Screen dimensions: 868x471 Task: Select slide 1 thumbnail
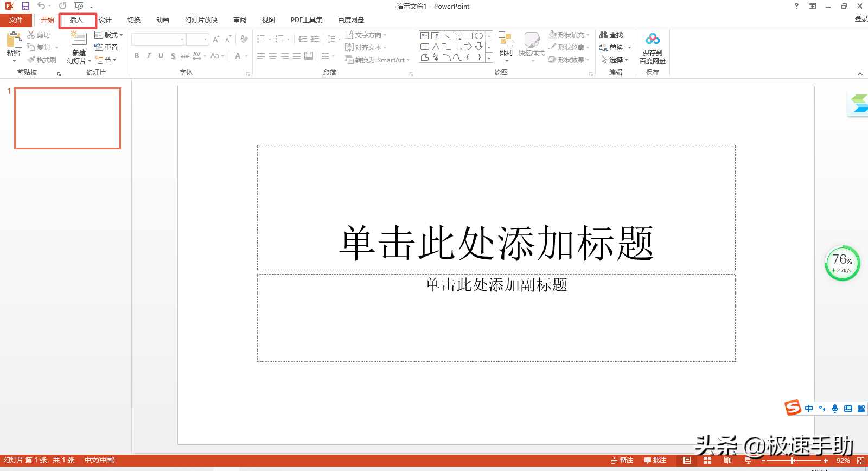[67, 118]
